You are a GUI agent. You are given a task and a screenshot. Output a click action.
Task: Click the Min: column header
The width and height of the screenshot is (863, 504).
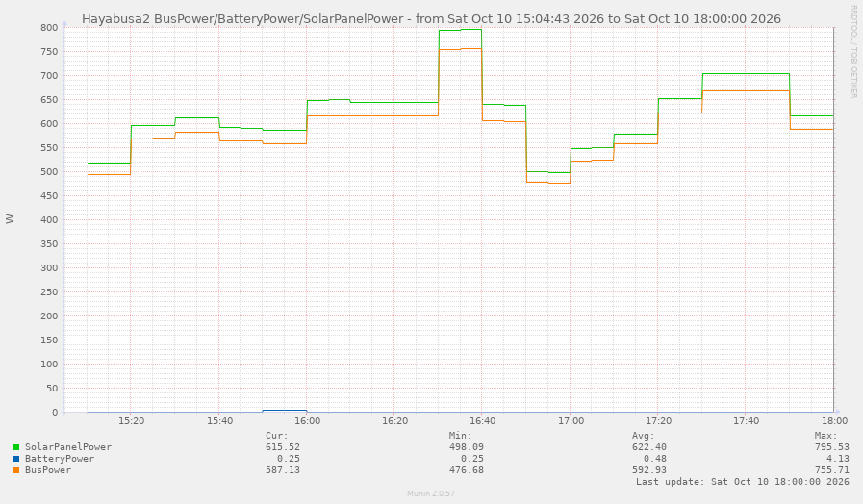tap(460, 435)
